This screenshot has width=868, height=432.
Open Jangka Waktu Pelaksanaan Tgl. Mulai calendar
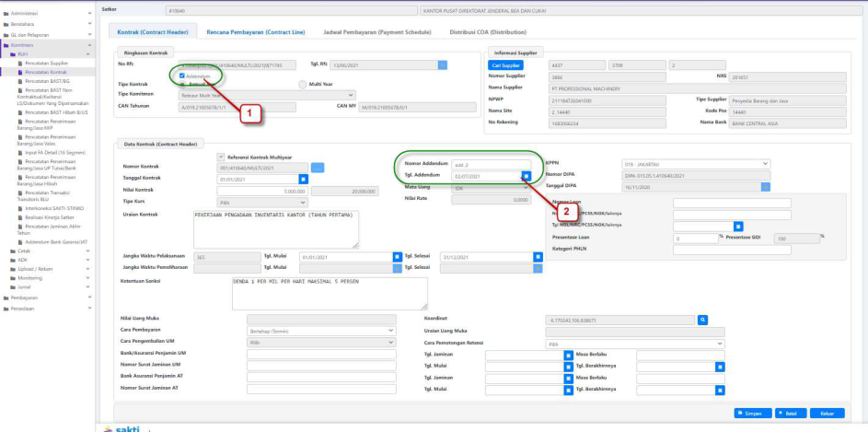[398, 256]
